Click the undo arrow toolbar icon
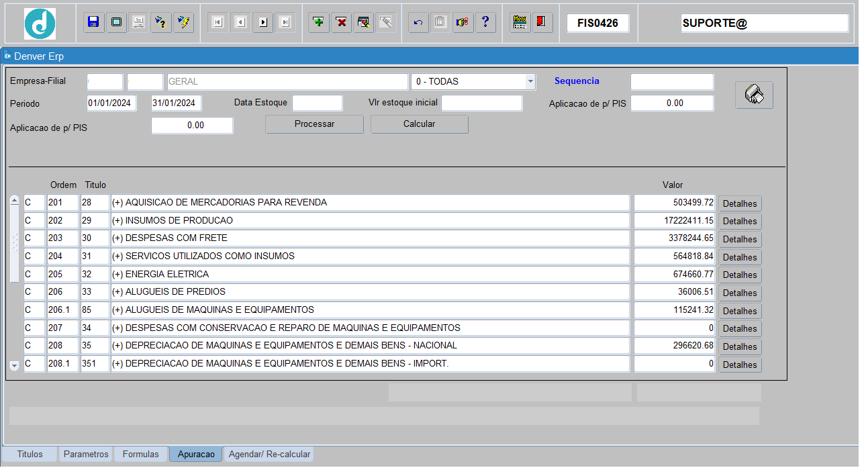868x474 pixels. pyautogui.click(x=418, y=22)
